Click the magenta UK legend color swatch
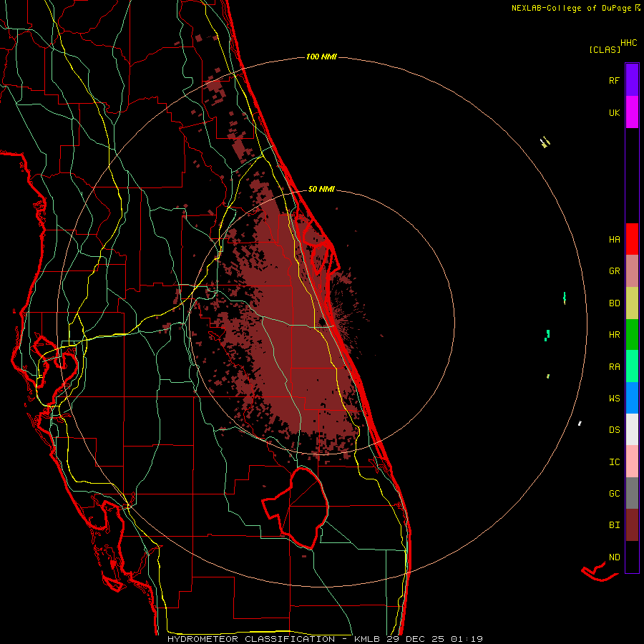The image size is (644, 644). tap(632, 112)
